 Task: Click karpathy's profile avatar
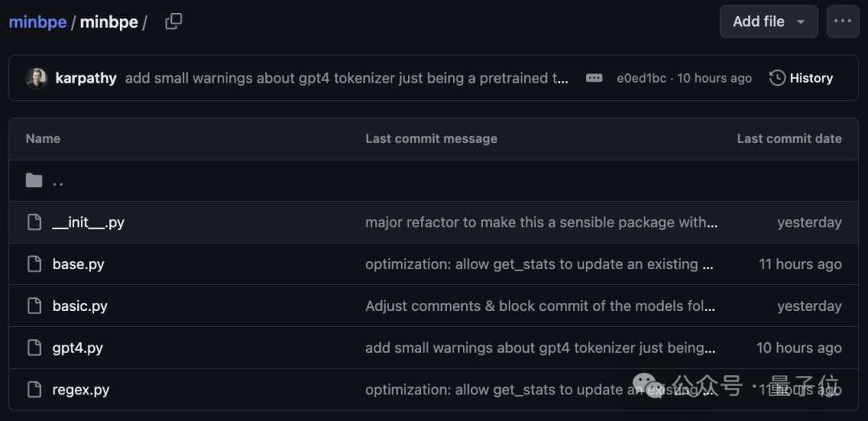(x=36, y=78)
